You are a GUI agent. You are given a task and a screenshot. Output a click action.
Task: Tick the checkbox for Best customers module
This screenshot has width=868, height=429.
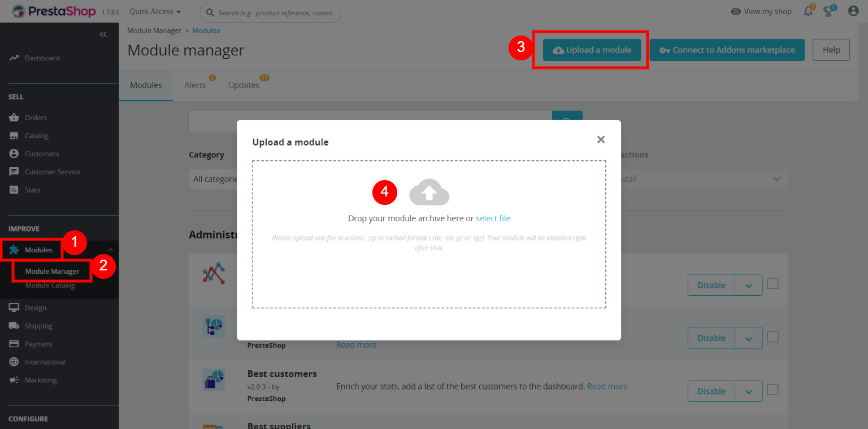coord(772,389)
